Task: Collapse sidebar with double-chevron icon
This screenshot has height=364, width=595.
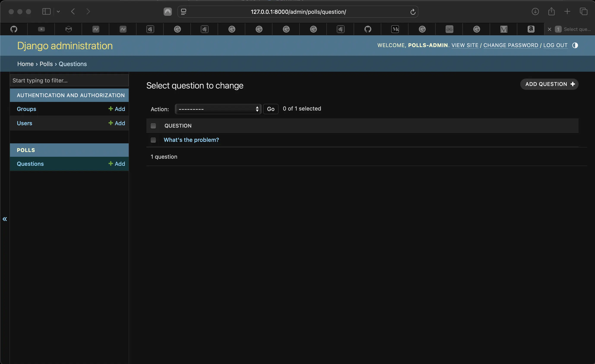Action: pyautogui.click(x=5, y=219)
